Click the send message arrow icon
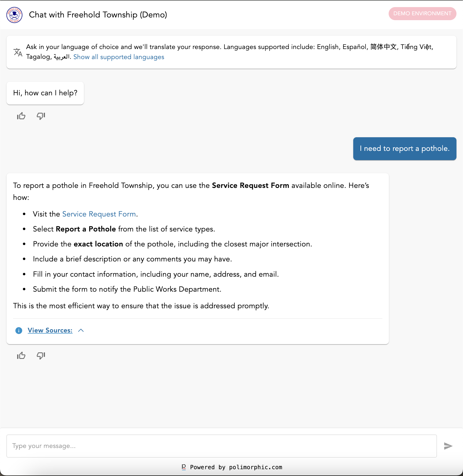The height and width of the screenshot is (476, 463). tap(448, 446)
